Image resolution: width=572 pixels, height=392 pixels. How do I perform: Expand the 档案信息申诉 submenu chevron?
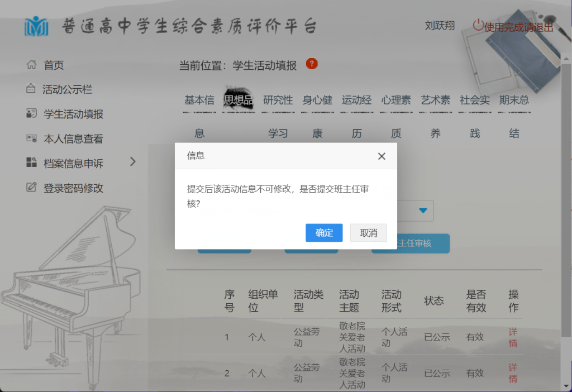coord(132,162)
